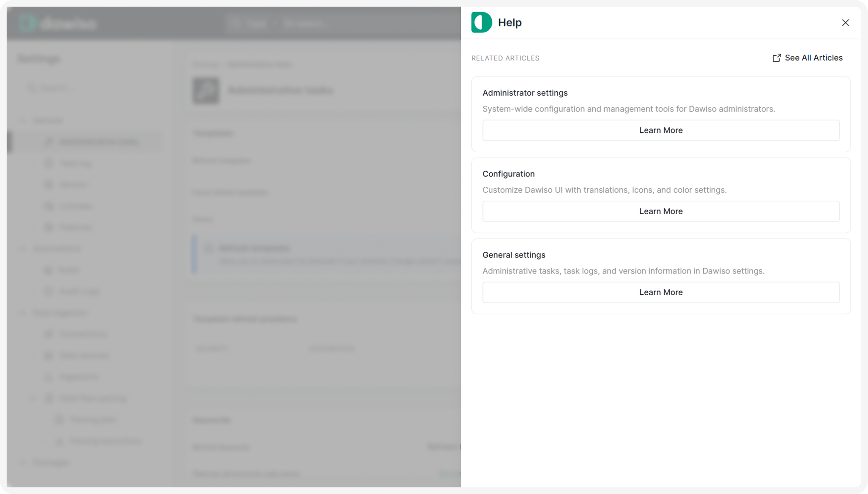Viewport: 868px width, 494px height.
Task: Click the Related Articles heading
Action: (x=505, y=58)
